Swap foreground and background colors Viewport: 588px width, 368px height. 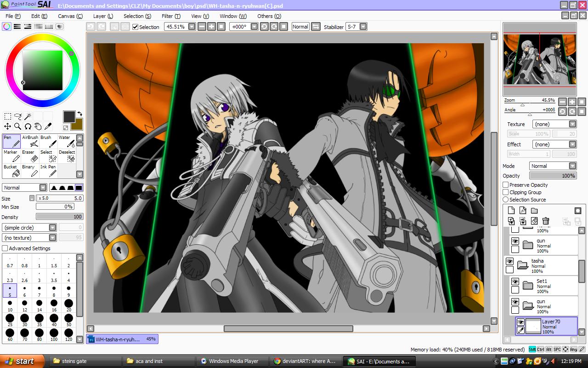pos(79,114)
